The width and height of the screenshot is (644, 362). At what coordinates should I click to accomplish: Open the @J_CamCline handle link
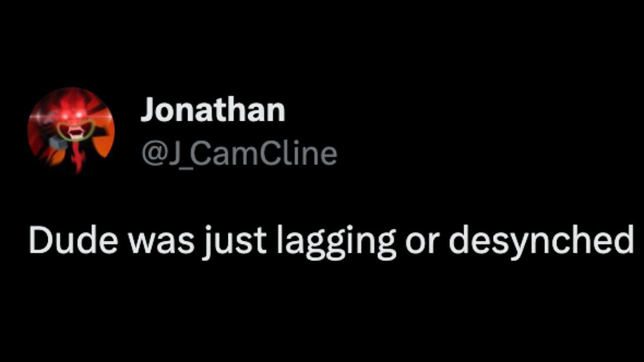pos(239,153)
